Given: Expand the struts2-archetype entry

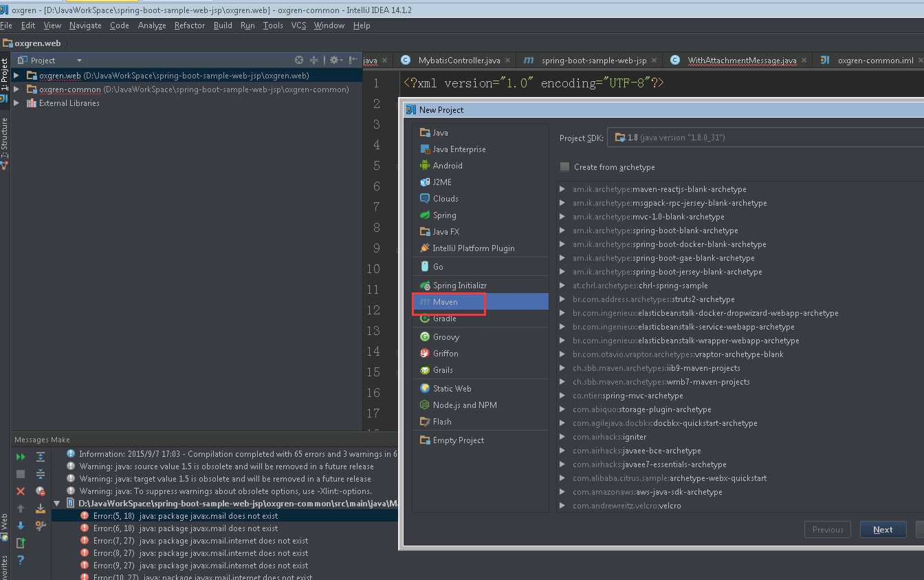Looking at the screenshot, I should 562,299.
